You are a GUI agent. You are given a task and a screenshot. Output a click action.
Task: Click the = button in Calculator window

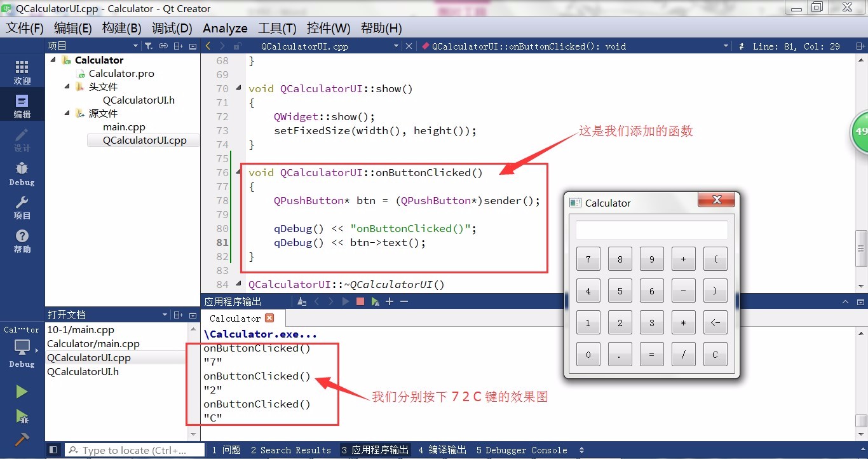tap(651, 354)
